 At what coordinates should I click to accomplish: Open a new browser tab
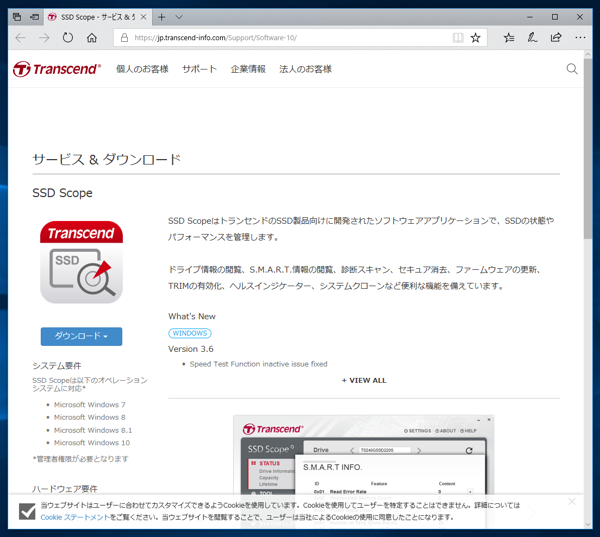click(161, 17)
